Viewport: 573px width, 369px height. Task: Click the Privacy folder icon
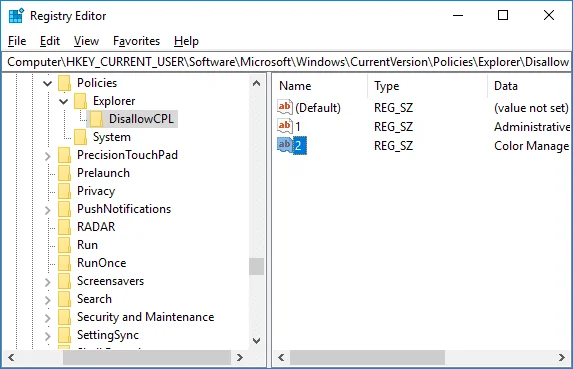[65, 191]
